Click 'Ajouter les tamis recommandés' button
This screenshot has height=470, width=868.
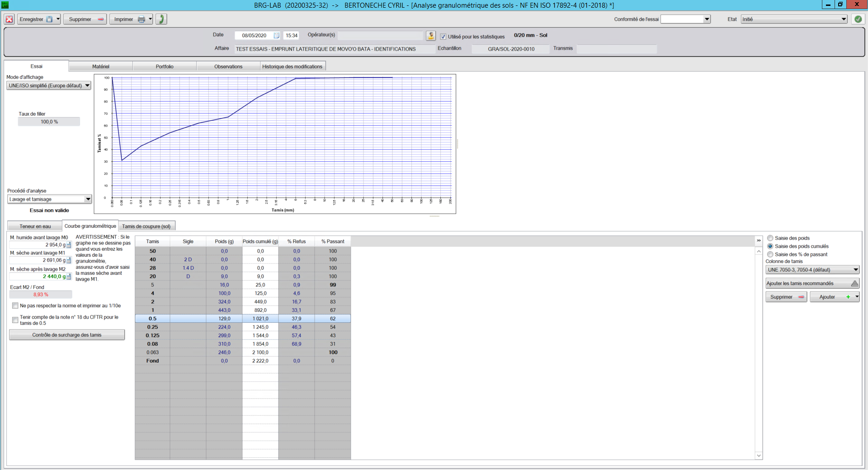pyautogui.click(x=812, y=283)
